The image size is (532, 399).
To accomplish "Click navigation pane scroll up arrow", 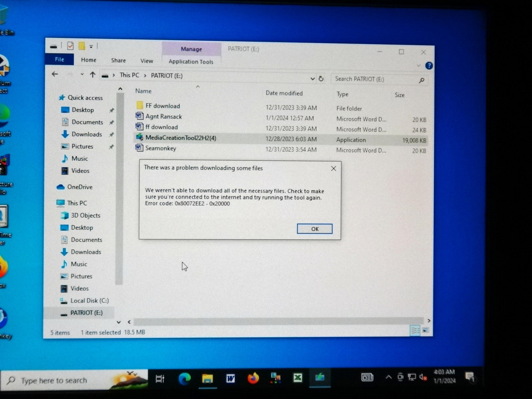I will (120, 89).
